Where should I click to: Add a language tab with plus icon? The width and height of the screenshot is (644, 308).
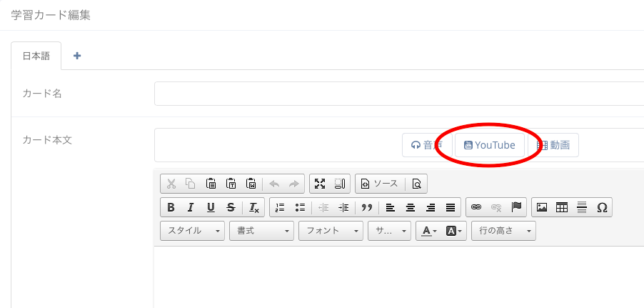tap(77, 56)
